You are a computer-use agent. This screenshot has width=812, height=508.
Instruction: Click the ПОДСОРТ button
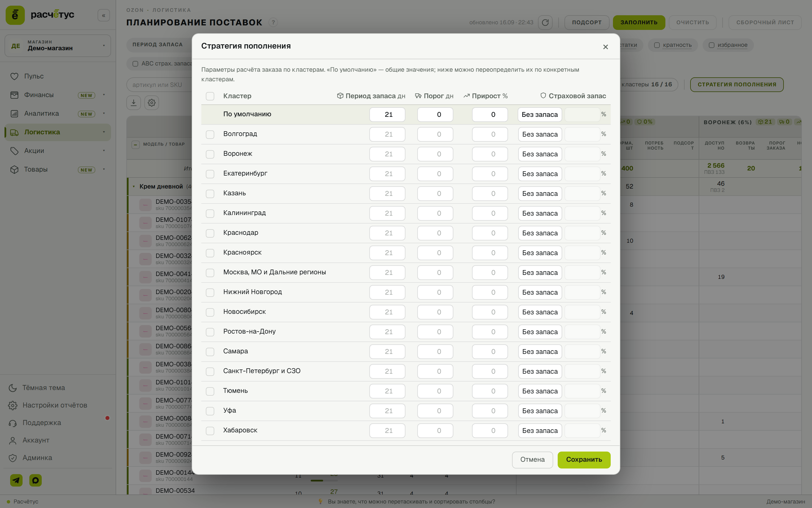tap(586, 23)
